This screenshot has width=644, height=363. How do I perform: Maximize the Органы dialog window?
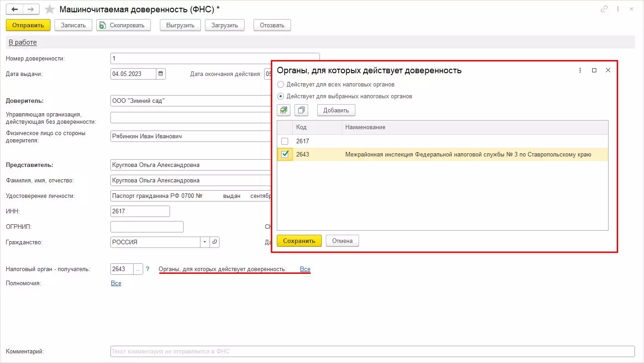point(594,71)
